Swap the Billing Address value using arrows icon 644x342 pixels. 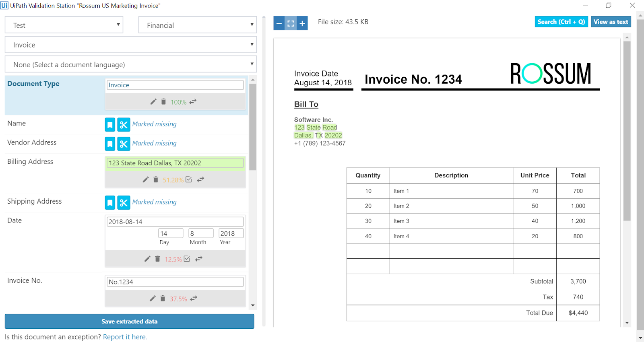tap(200, 179)
